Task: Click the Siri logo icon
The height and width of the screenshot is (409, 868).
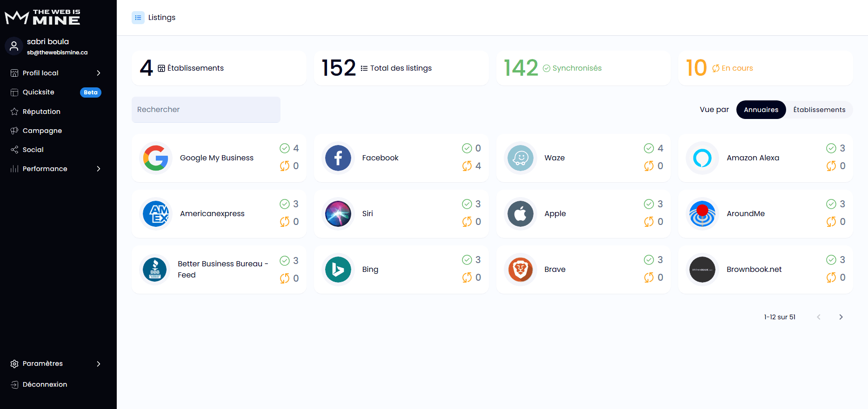Action: (338, 214)
